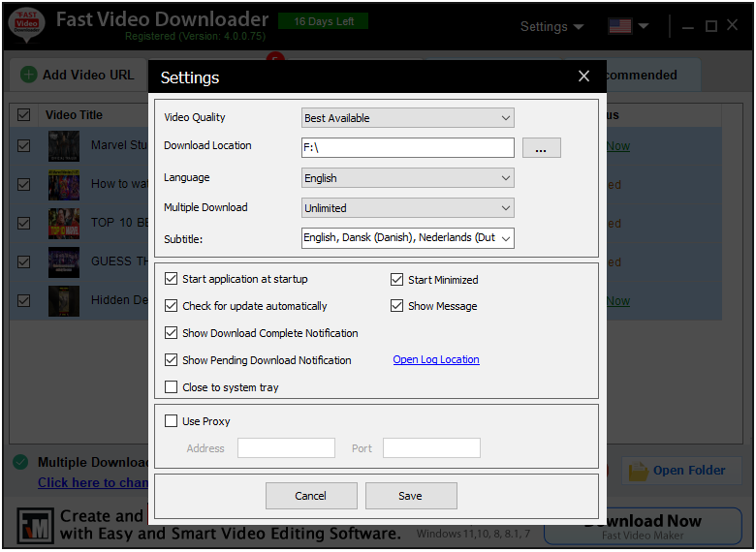Click the Marvel video thumbnail
756x552 pixels.
pos(64,146)
